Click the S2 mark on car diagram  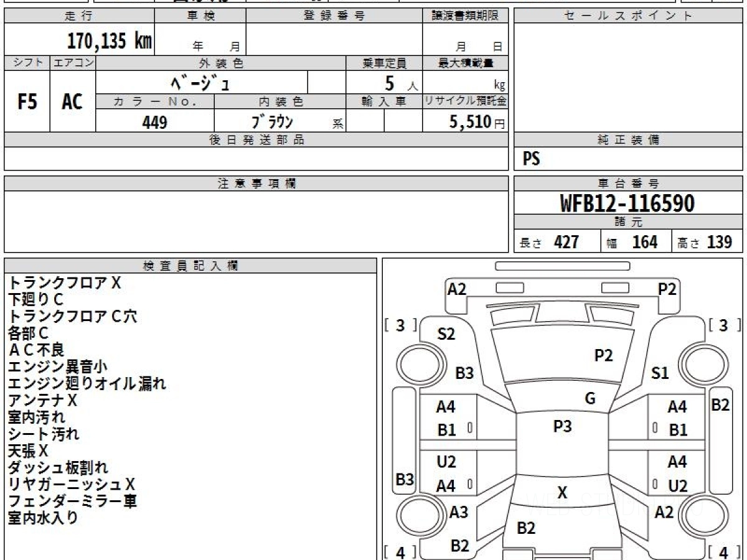[x=446, y=334]
